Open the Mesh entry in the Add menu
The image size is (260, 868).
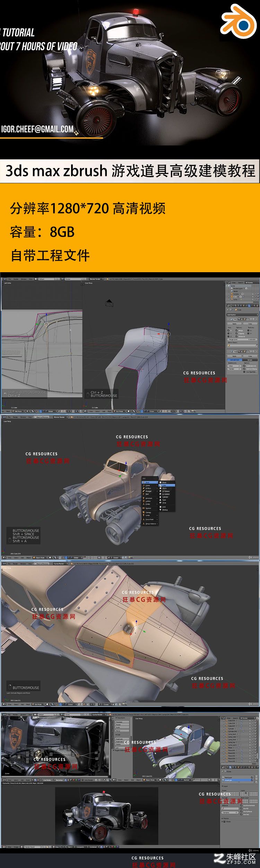point(150,483)
